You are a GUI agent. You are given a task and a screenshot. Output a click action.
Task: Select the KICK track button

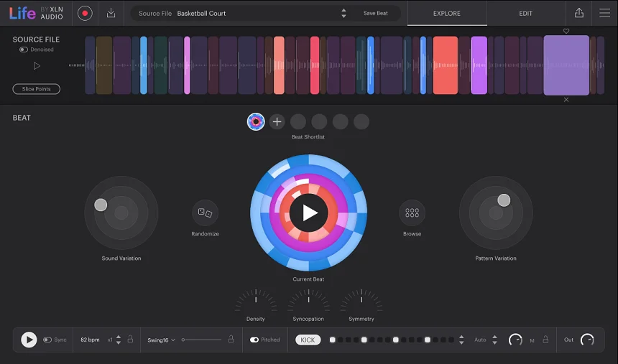(x=308, y=340)
